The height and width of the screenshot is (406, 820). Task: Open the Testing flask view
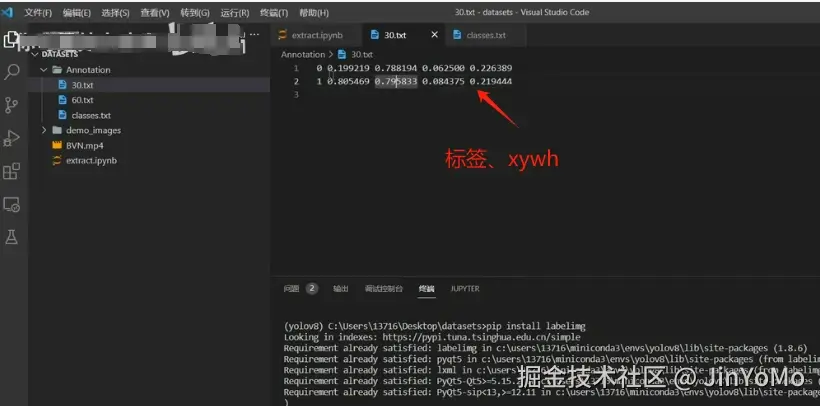point(12,237)
